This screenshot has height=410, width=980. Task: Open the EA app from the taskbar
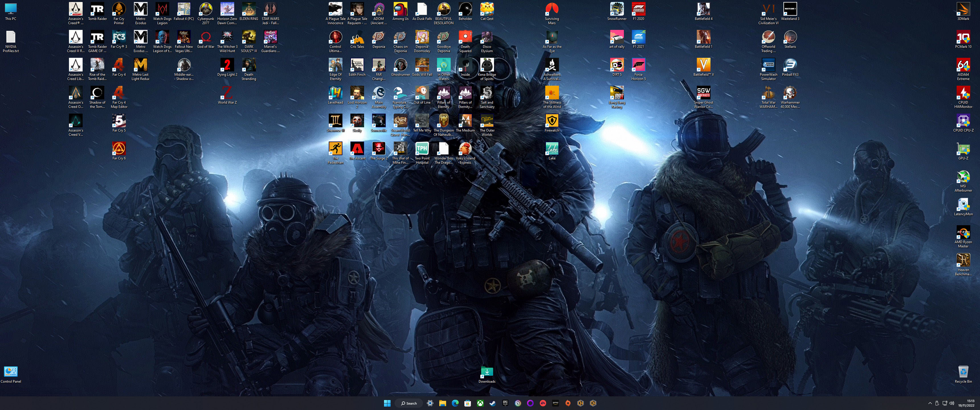click(543, 403)
